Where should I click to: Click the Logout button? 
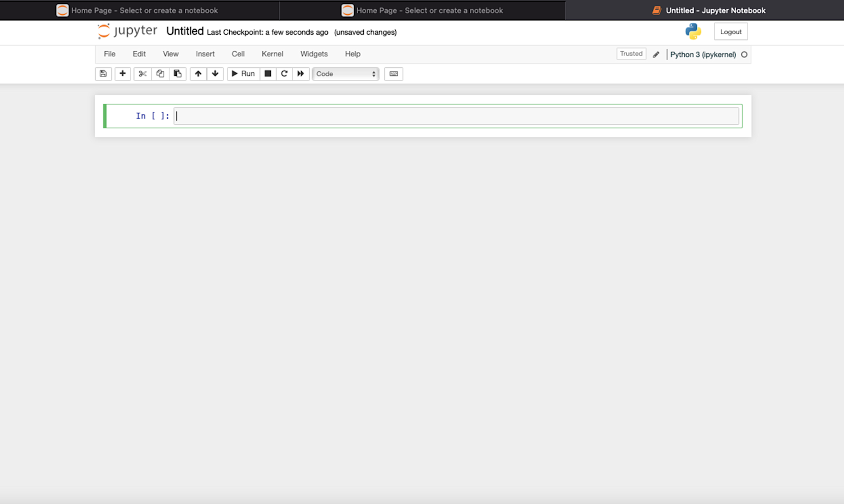[731, 31]
